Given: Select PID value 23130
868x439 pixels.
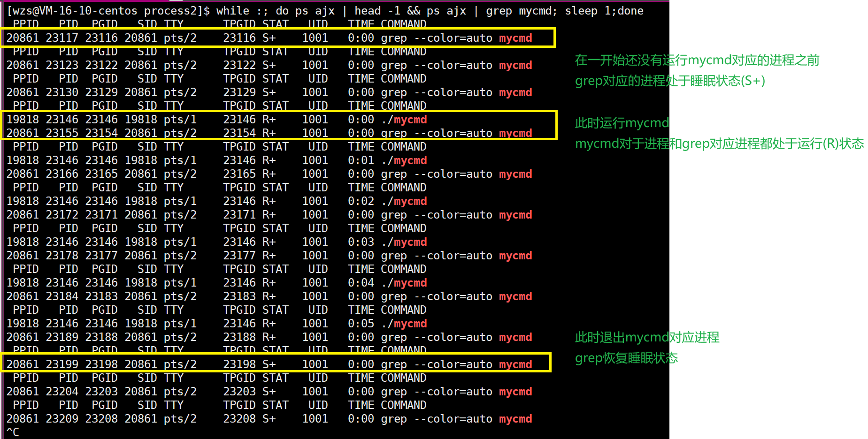Looking at the screenshot, I should click(x=62, y=92).
